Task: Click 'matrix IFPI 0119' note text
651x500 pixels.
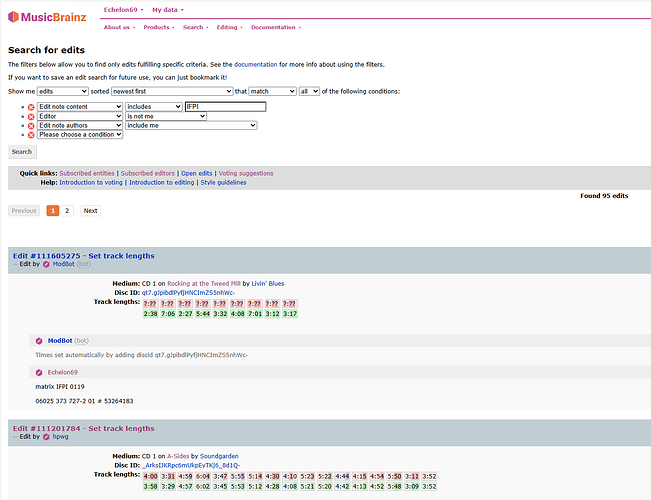Action: pos(60,387)
